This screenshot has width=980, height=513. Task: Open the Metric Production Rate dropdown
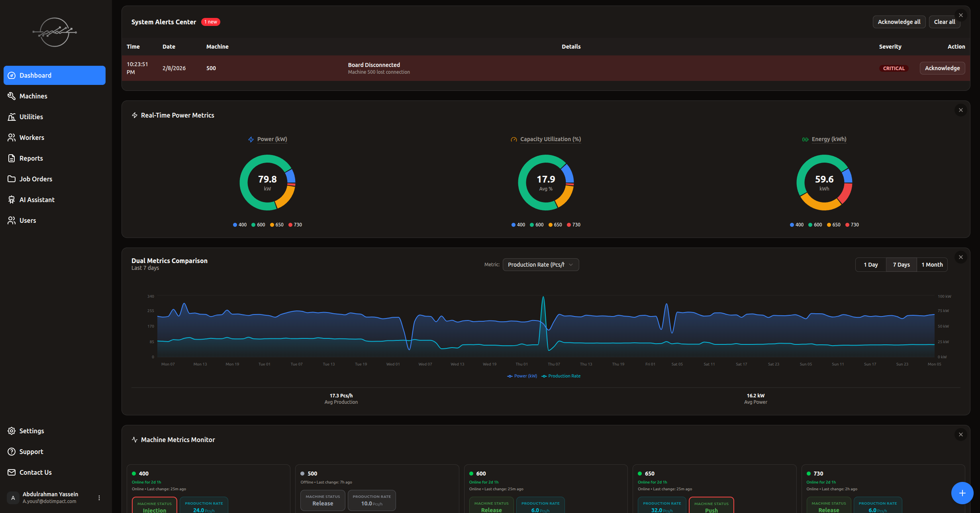coord(540,265)
